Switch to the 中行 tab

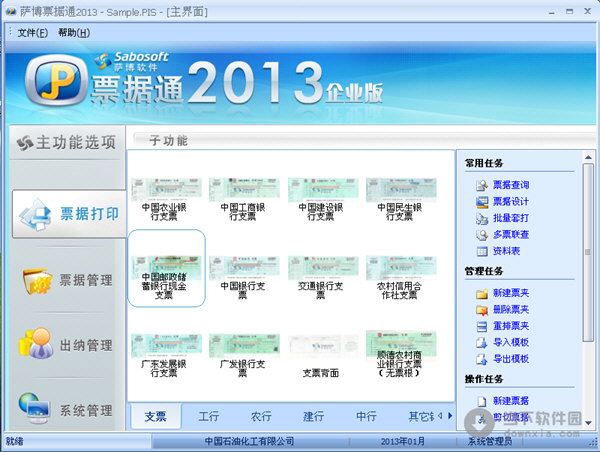(366, 416)
